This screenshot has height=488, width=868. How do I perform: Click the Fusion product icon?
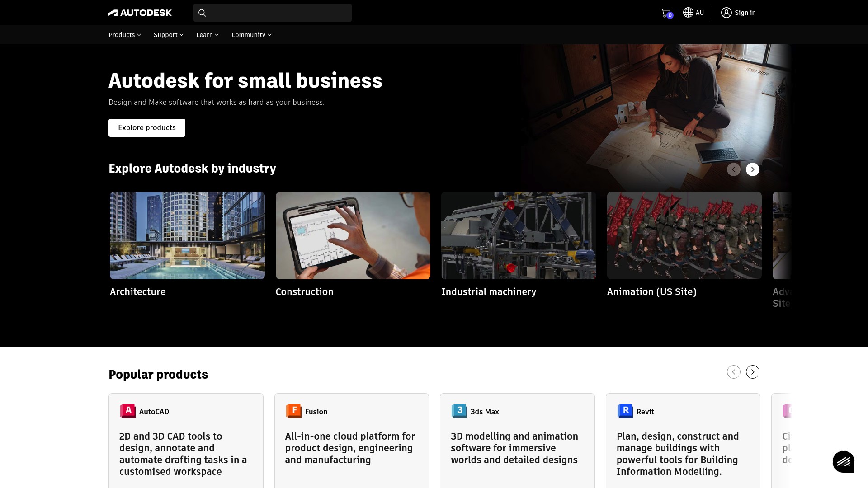294,411
